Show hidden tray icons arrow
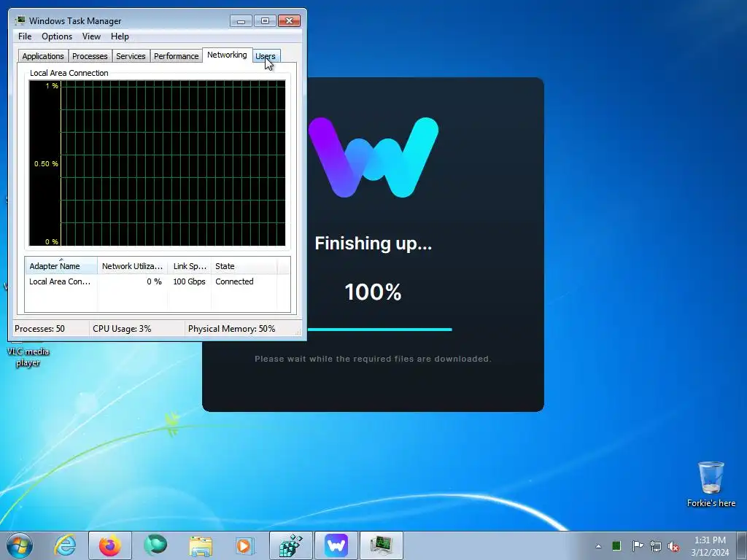This screenshot has height=560, width=747. (598, 546)
